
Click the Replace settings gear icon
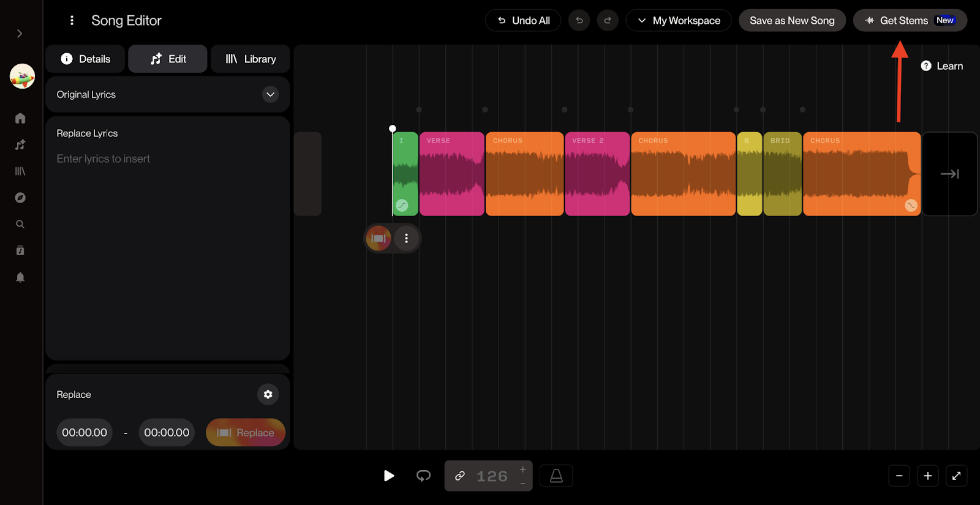tap(268, 394)
